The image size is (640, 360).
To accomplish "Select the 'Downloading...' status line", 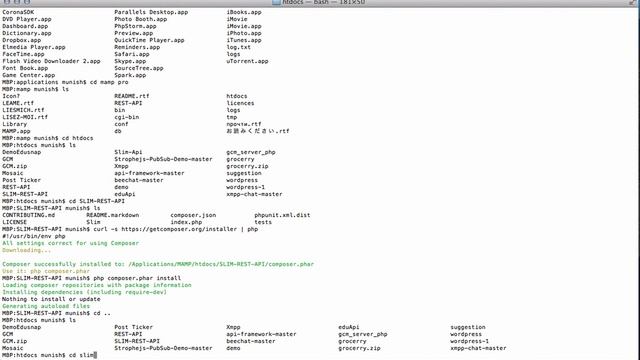I will pos(27,250).
